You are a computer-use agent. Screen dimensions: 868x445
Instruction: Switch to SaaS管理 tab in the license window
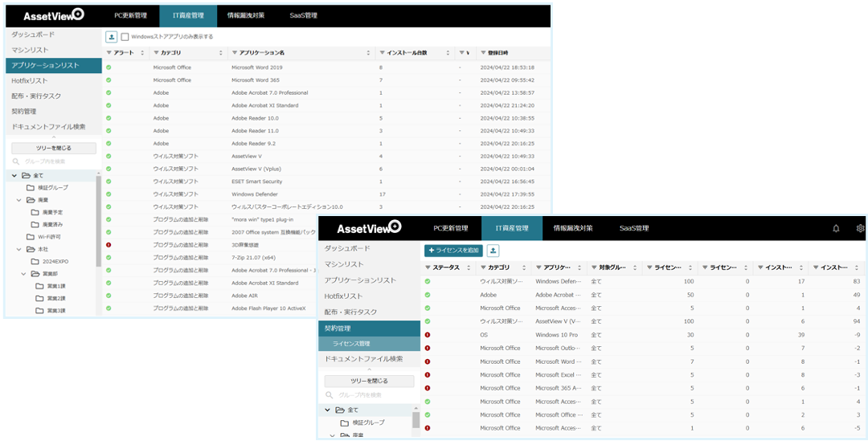(634, 228)
